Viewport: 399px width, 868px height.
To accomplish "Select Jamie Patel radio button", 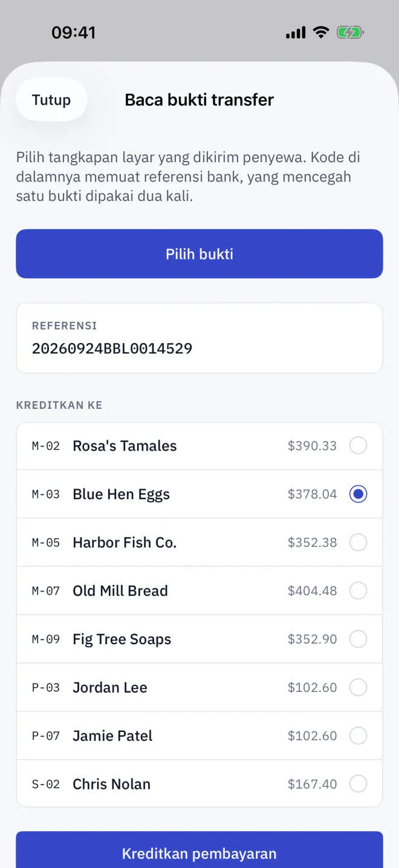I will (358, 736).
